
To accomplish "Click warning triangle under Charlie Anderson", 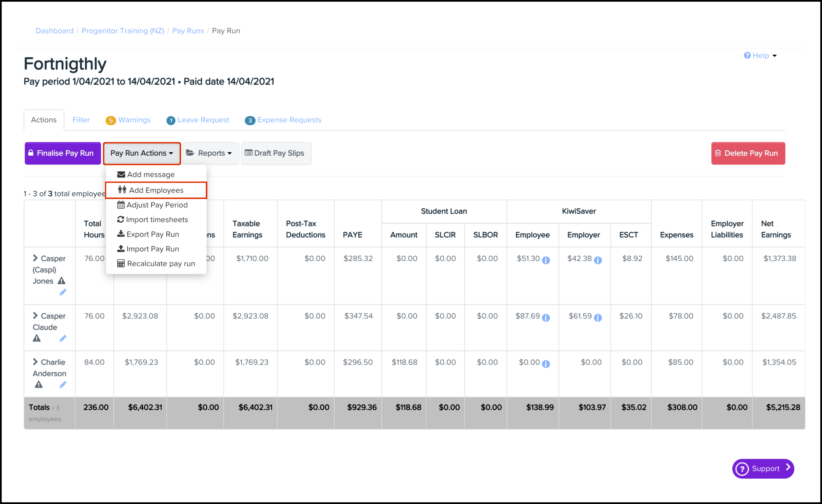I will click(39, 385).
